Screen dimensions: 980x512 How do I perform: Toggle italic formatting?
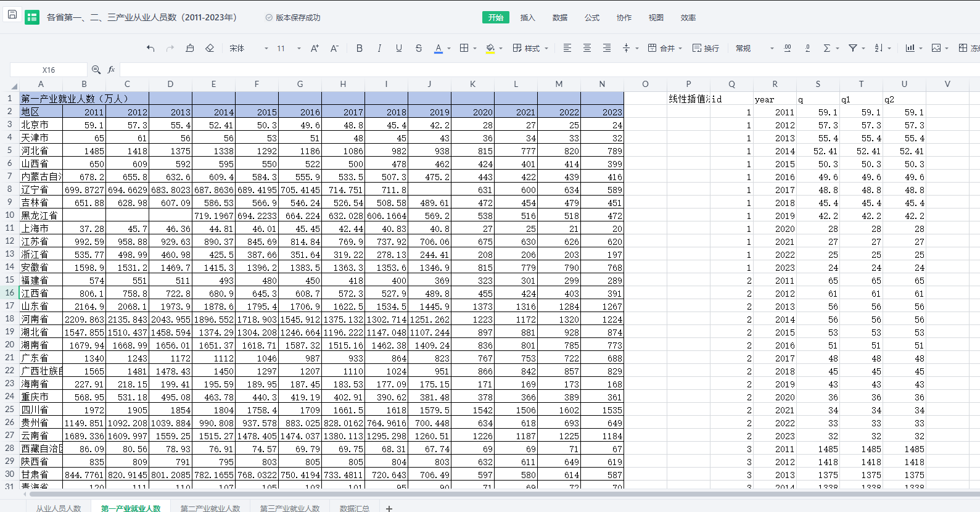pyautogui.click(x=379, y=48)
